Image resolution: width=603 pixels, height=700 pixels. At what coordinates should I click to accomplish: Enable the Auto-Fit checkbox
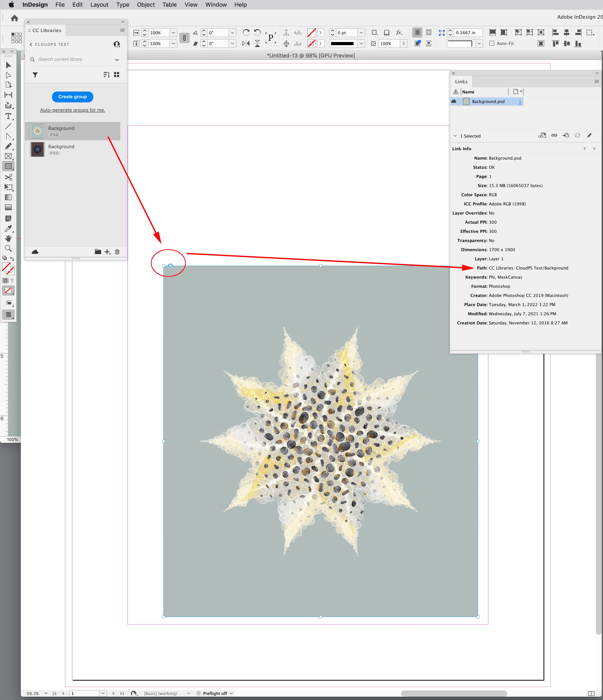[x=492, y=43]
